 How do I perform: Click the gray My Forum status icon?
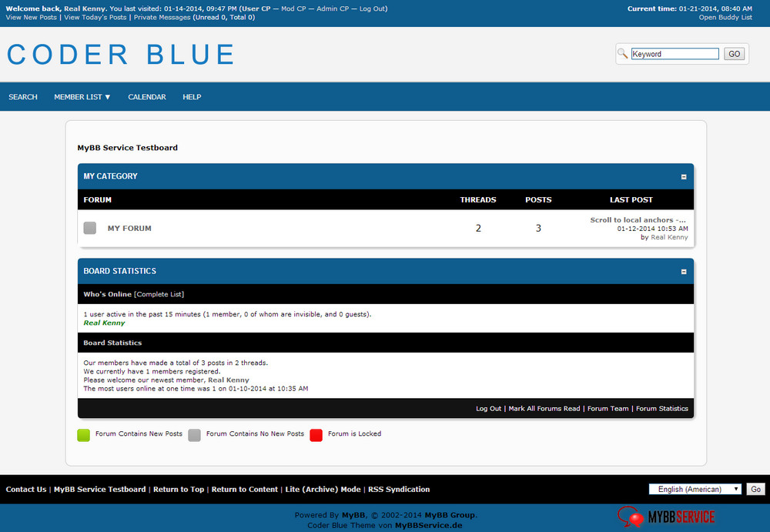pyautogui.click(x=90, y=228)
